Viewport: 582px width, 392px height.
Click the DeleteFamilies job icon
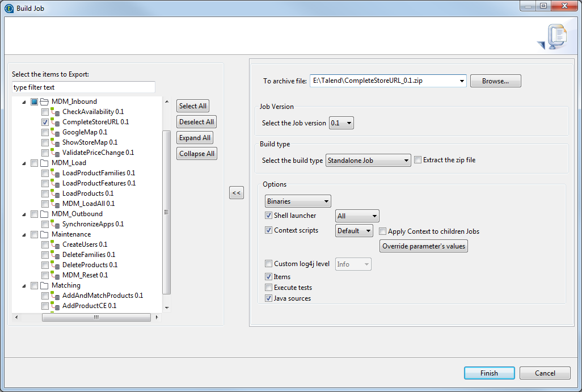click(x=55, y=255)
